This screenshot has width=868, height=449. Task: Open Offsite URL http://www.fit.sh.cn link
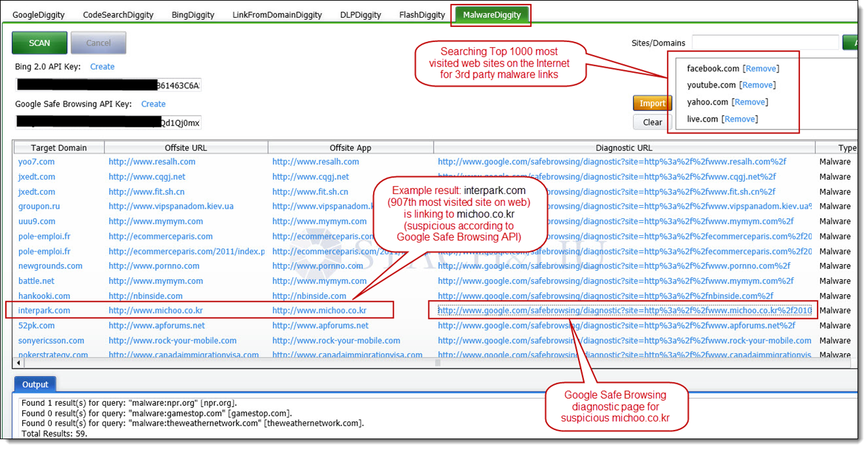pos(147,192)
